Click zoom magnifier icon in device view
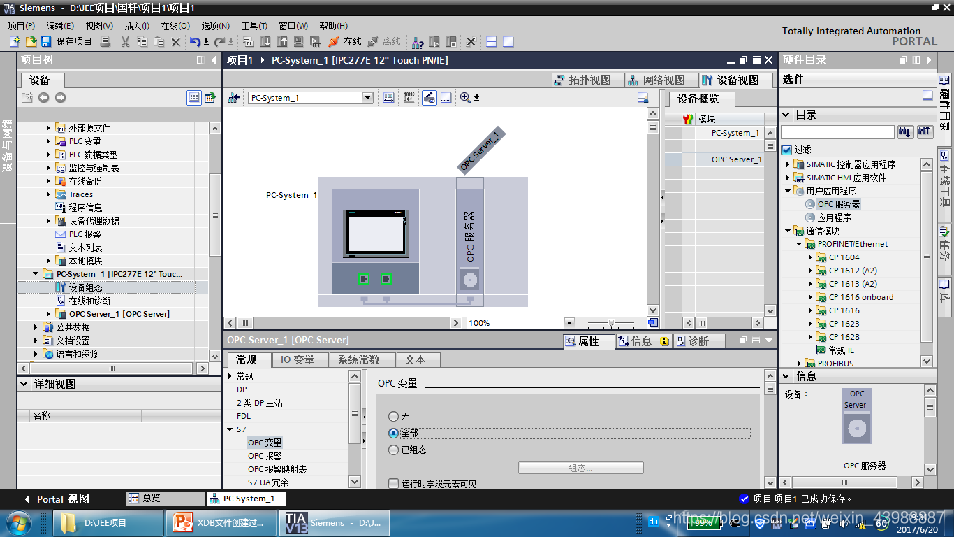955x537 pixels. pyautogui.click(x=465, y=97)
